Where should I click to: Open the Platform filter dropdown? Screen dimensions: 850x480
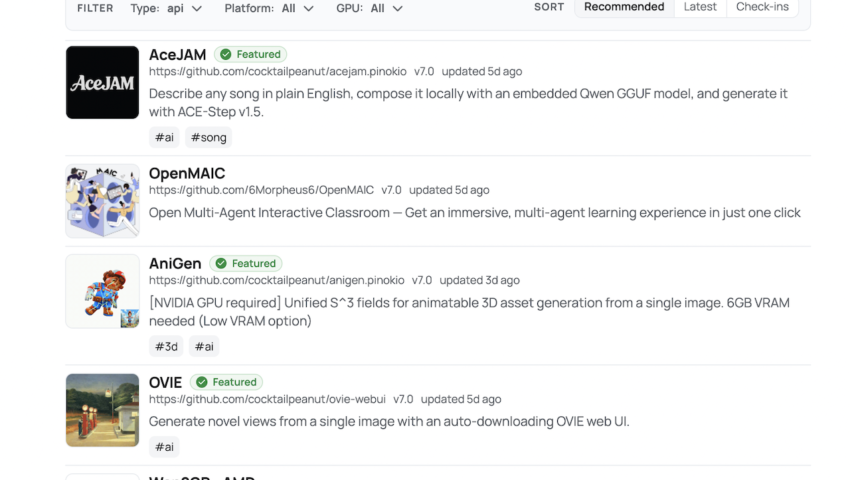pyautogui.click(x=269, y=8)
